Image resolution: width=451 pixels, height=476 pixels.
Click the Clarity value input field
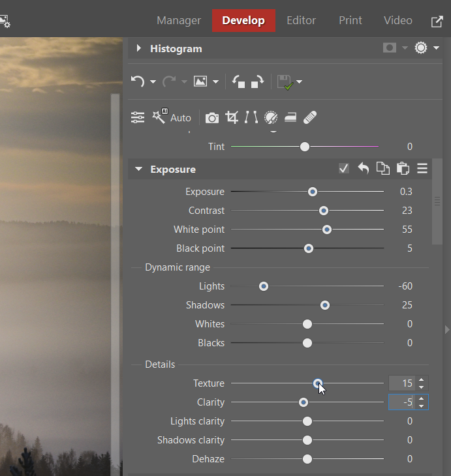[x=403, y=402]
